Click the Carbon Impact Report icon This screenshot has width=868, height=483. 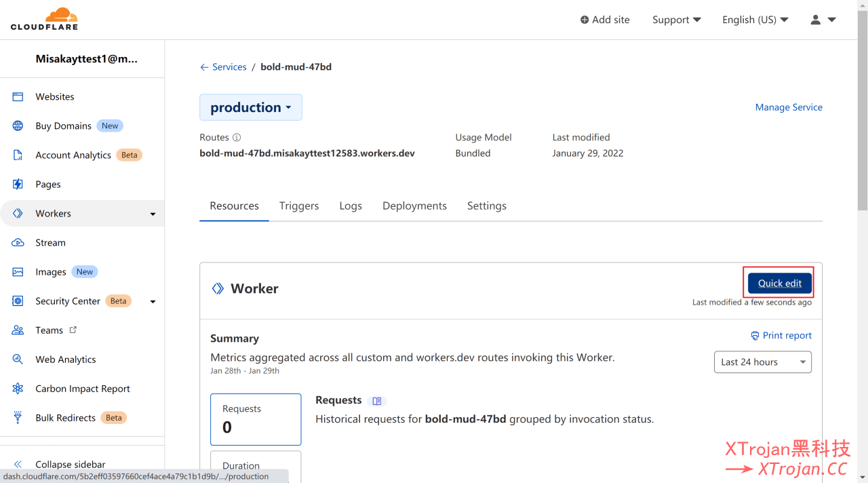[18, 389]
